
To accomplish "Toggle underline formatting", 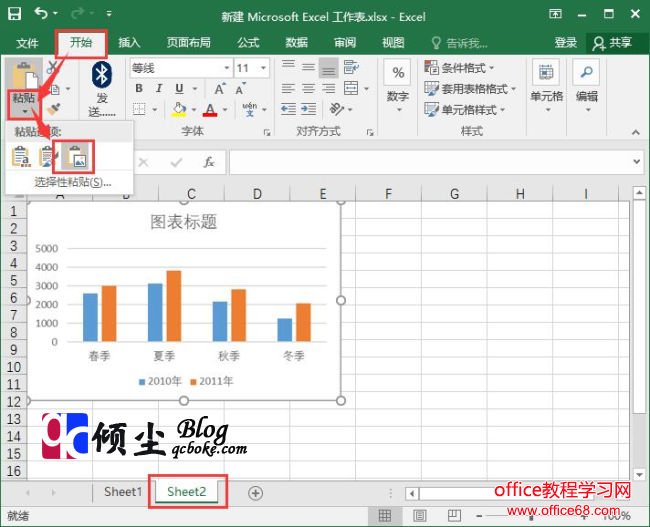I will click(179, 88).
